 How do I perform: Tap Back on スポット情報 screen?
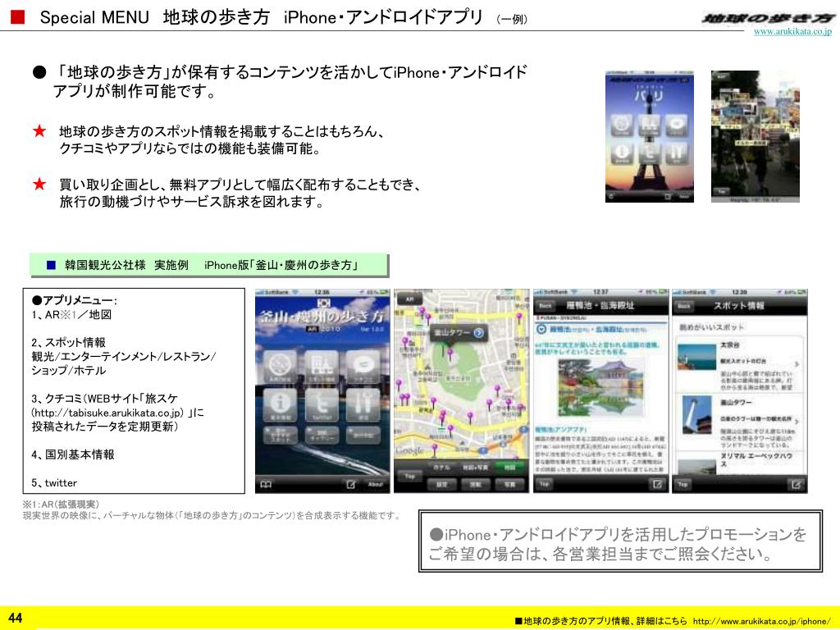[684, 306]
